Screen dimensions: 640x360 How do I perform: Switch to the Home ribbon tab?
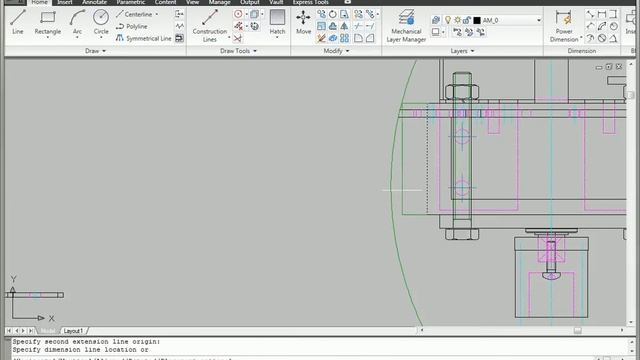(40, 2)
